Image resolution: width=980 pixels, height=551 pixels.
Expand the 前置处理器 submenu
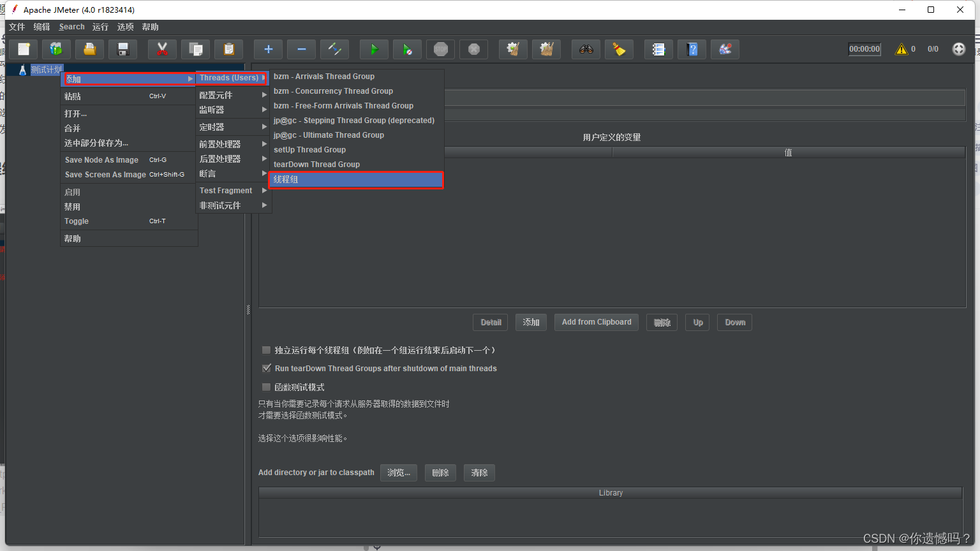(x=234, y=144)
